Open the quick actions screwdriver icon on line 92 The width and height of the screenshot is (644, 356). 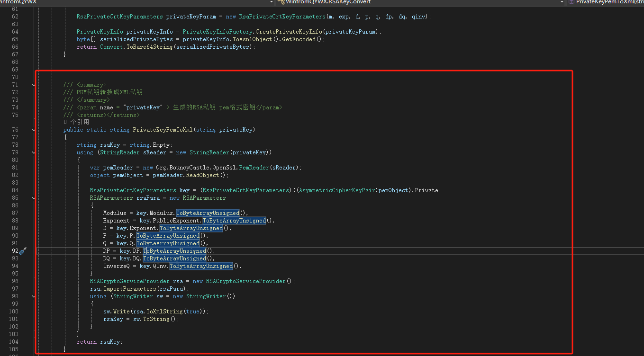(22, 251)
